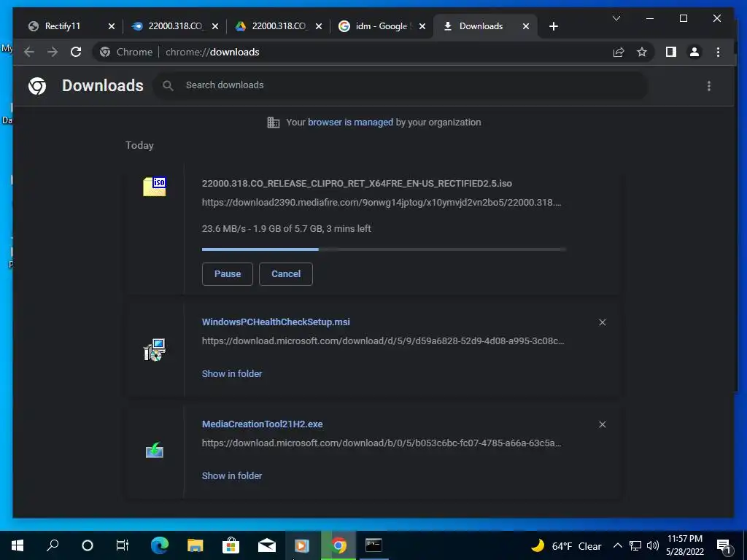Open File Explorer from taskbar

point(195,545)
